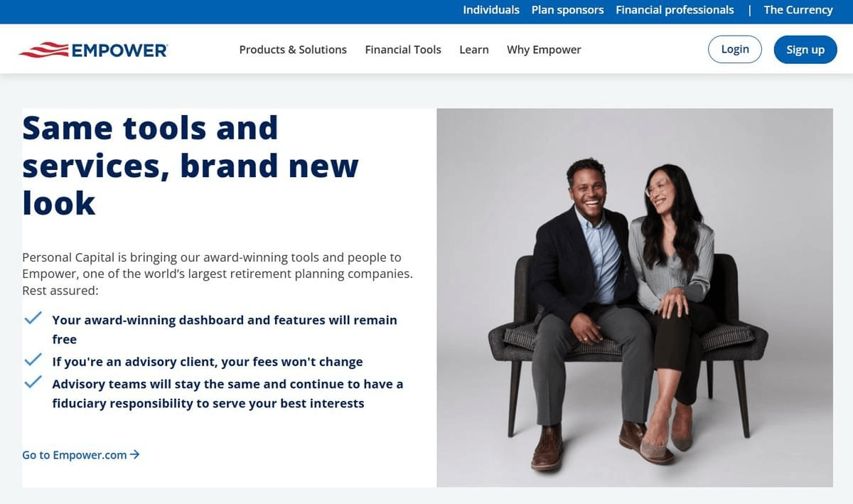Open The Currency link
Image resolution: width=853 pixels, height=504 pixels.
[798, 10]
